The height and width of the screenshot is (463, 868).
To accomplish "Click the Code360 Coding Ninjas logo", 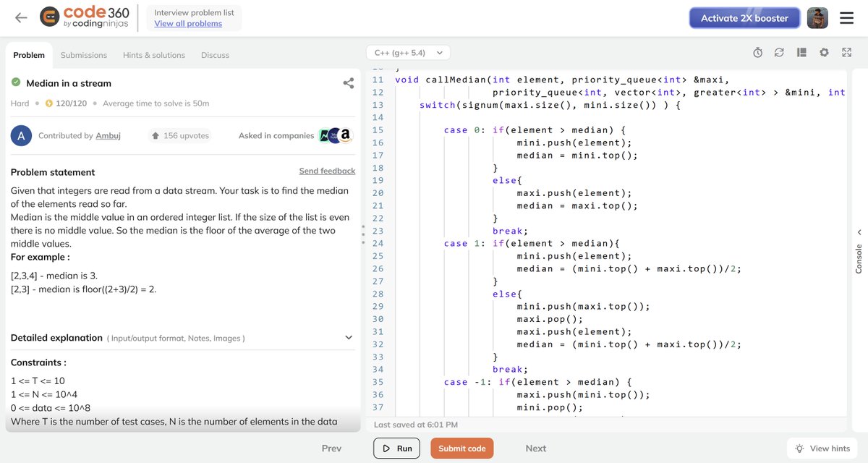I will click(x=84, y=18).
